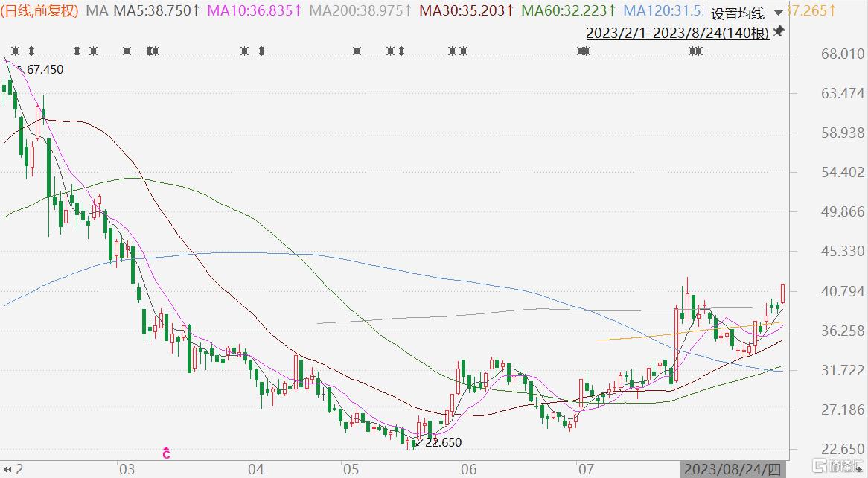Image resolution: width=868 pixels, height=478 pixels.
Task: Click the gray MA200:38.975 indicator label
Action: click(x=360, y=10)
